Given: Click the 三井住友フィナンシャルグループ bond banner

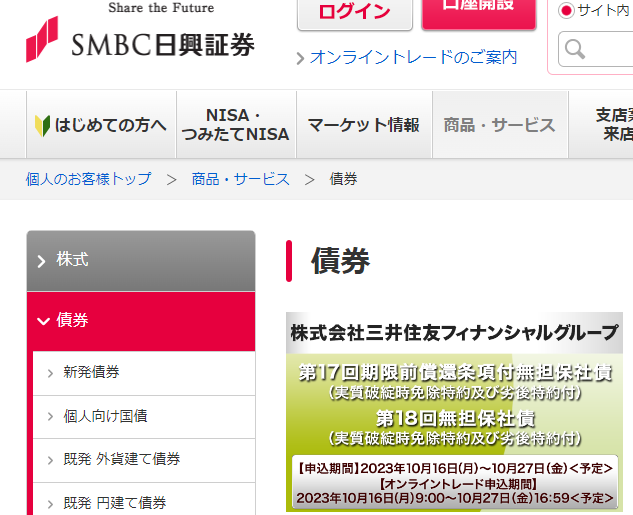Looking at the screenshot, I should click(455, 412).
